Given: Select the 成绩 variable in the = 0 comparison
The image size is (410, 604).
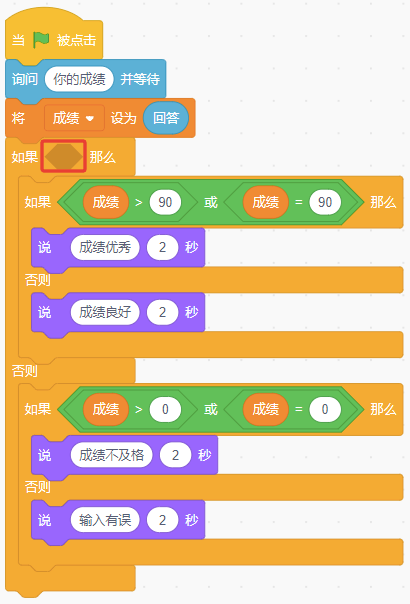Looking at the screenshot, I should (x=265, y=409).
